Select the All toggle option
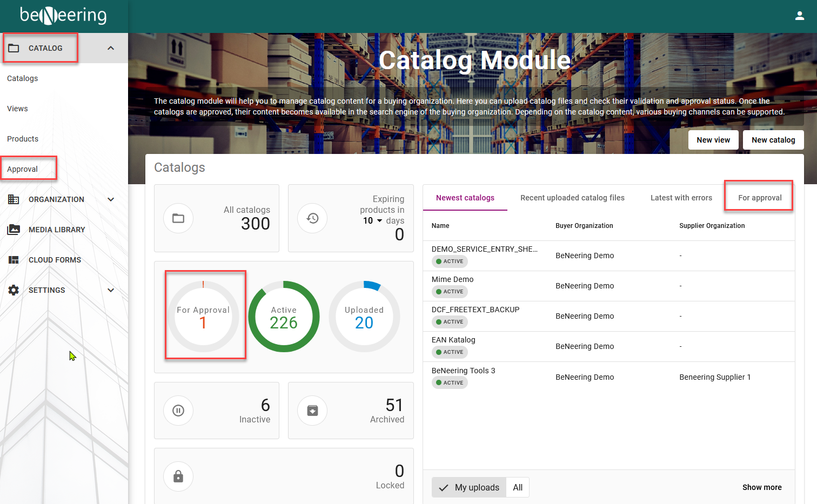The height and width of the screenshot is (504, 817). point(518,487)
